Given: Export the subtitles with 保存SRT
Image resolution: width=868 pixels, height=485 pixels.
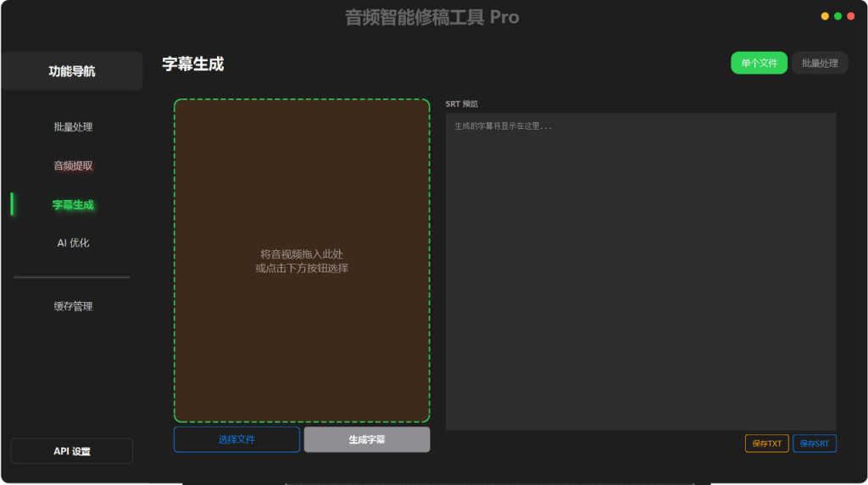Looking at the screenshot, I should [x=815, y=443].
